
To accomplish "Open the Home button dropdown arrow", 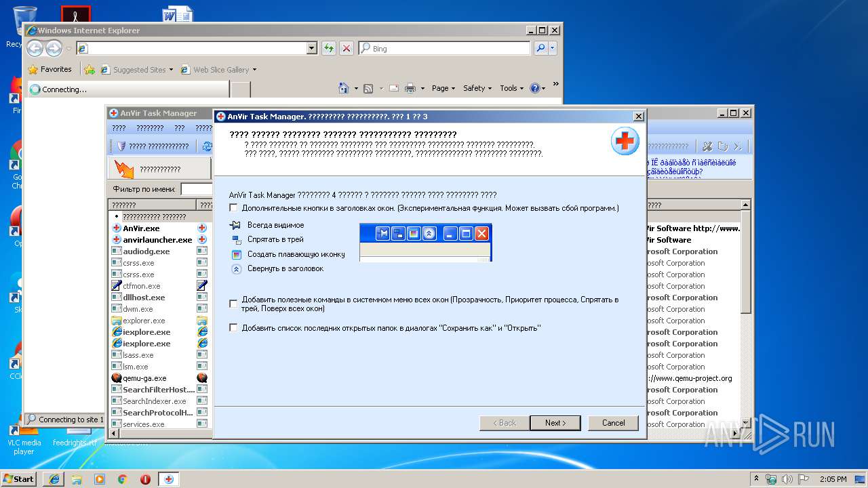I will (x=355, y=88).
